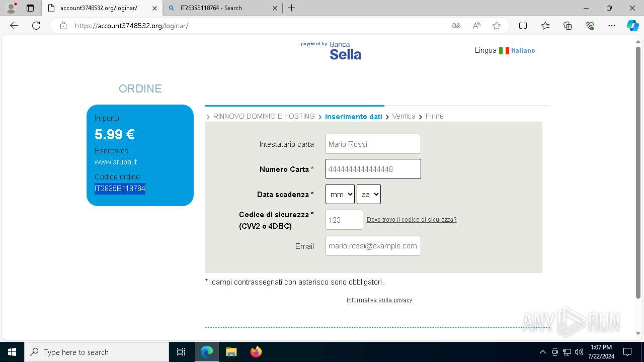Activate Read aloud icon
The height and width of the screenshot is (362, 644).
[x=476, y=26]
